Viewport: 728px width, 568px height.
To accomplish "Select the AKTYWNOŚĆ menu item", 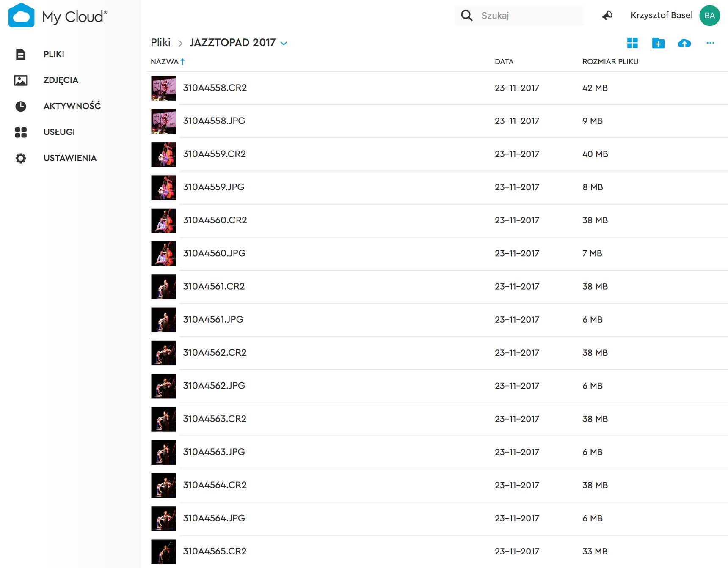I will tap(72, 106).
